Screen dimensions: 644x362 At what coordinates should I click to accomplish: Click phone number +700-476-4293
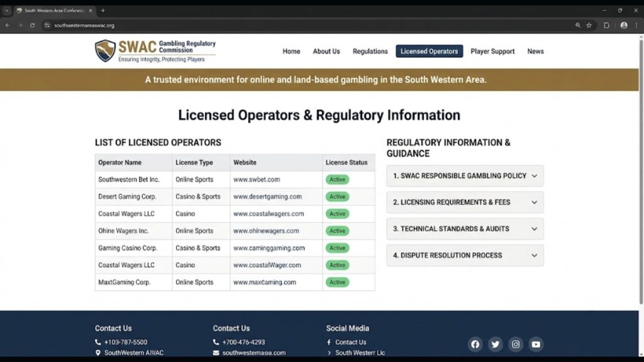[243, 342]
